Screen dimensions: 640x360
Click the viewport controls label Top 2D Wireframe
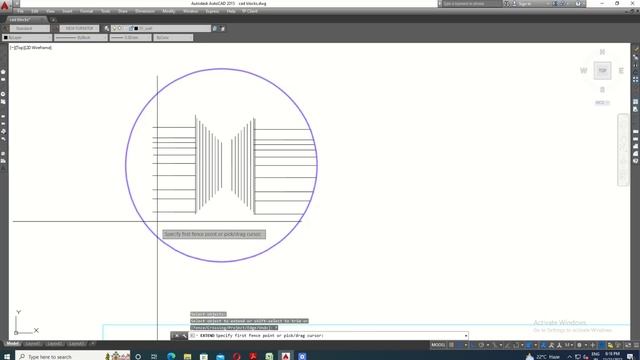pyautogui.click(x=31, y=48)
